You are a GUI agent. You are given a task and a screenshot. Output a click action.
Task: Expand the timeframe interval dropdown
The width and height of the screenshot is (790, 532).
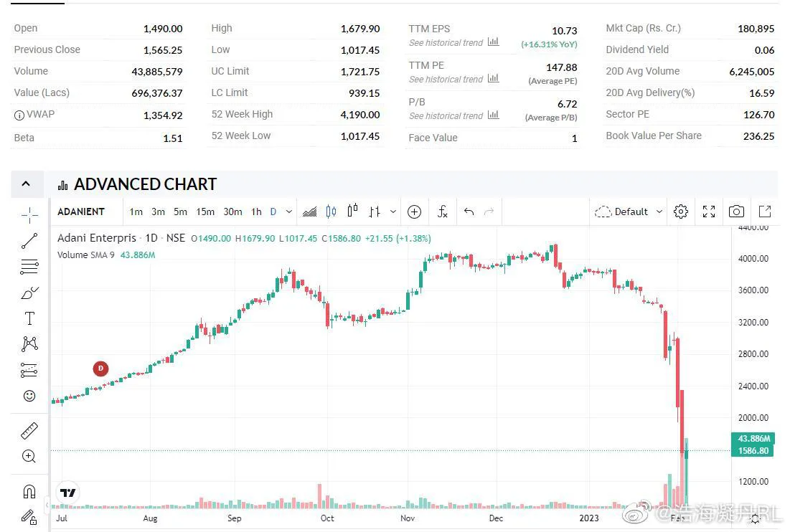(289, 212)
